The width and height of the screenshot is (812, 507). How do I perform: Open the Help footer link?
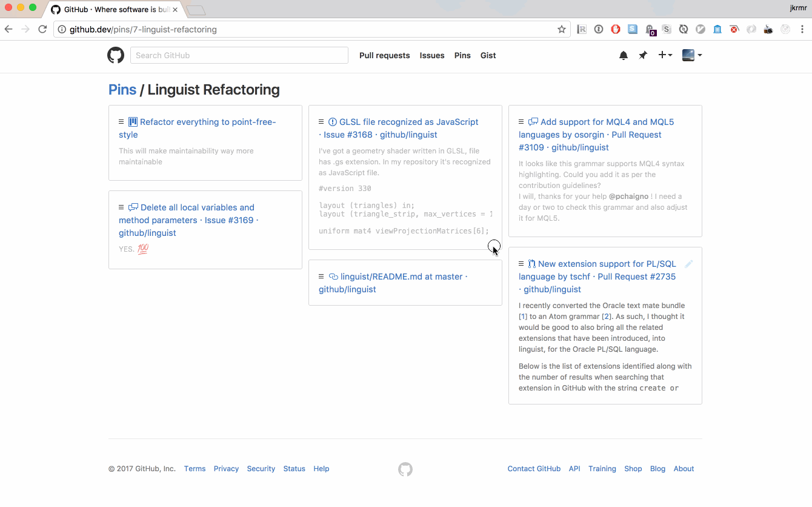coord(322,469)
